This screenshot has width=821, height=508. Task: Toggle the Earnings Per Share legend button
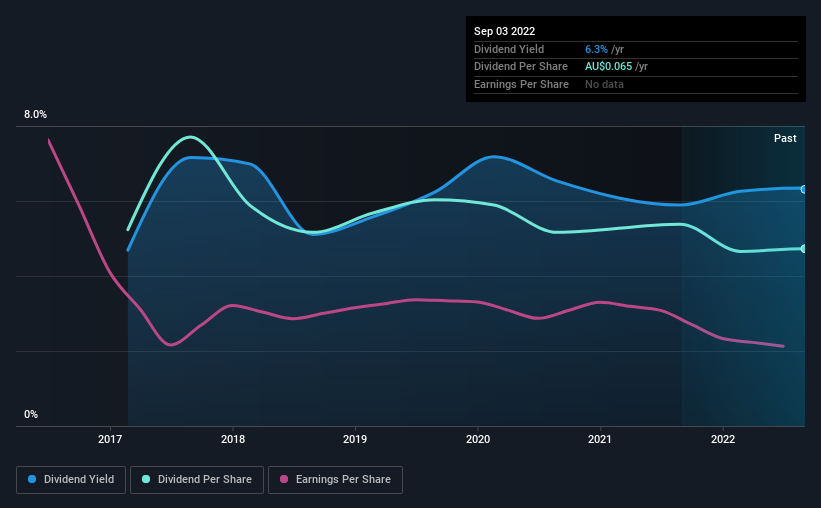coord(335,480)
